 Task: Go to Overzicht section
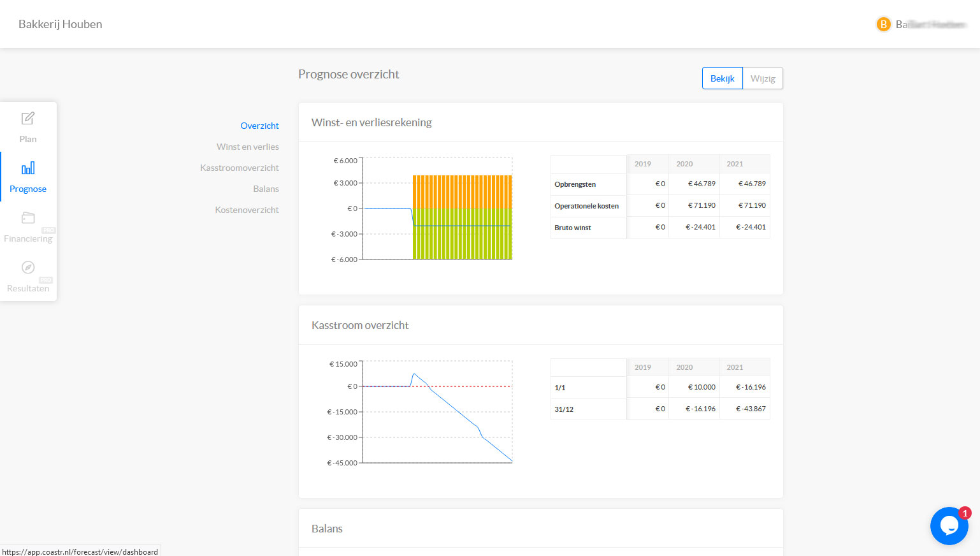[259, 126]
